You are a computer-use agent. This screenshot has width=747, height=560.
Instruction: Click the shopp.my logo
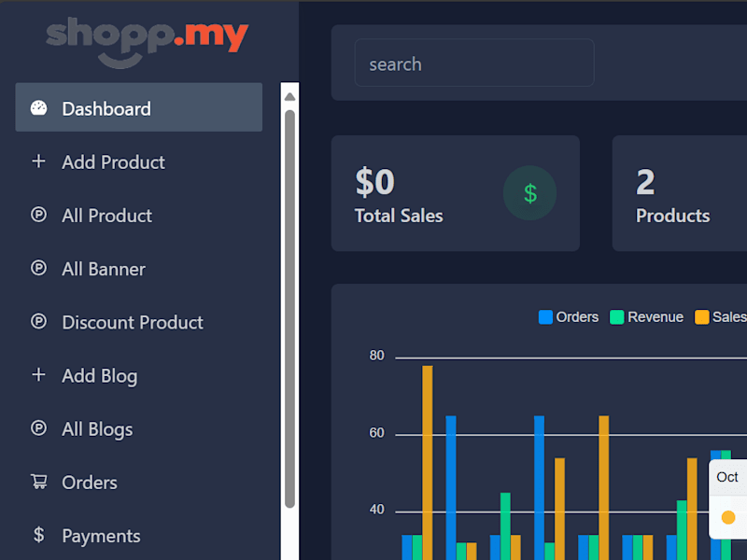(x=148, y=42)
